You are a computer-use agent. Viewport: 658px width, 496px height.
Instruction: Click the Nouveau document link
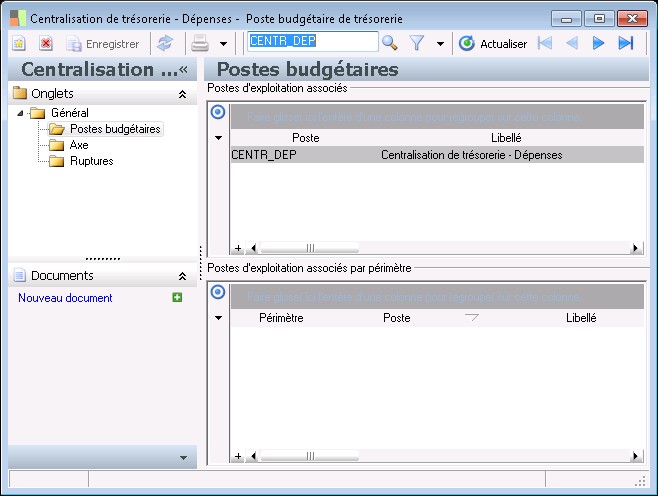tap(65, 298)
